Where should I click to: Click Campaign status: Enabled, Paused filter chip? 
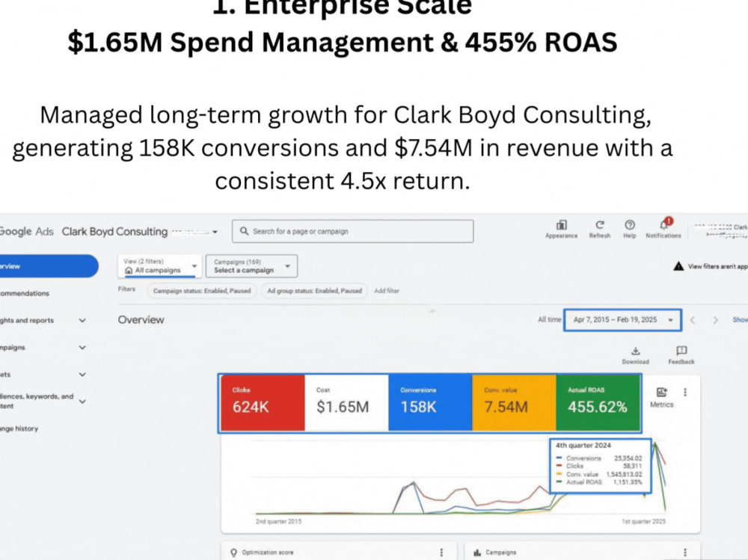pyautogui.click(x=202, y=291)
